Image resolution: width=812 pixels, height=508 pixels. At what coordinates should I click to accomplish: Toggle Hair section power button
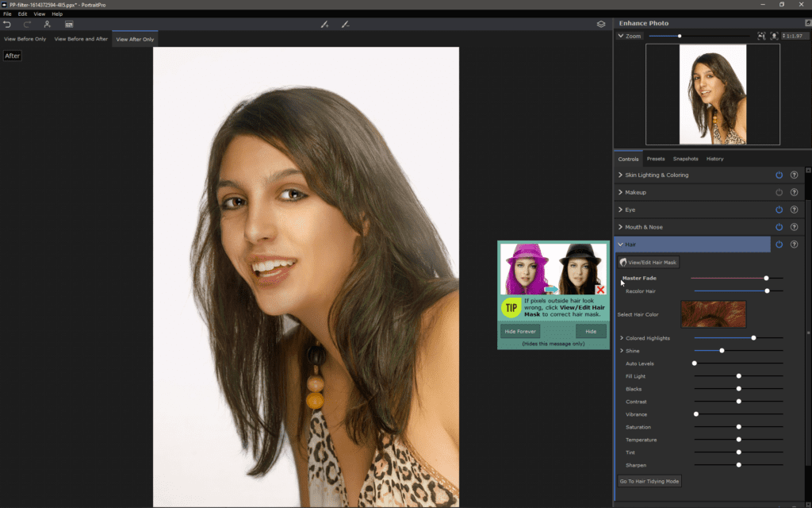point(779,244)
